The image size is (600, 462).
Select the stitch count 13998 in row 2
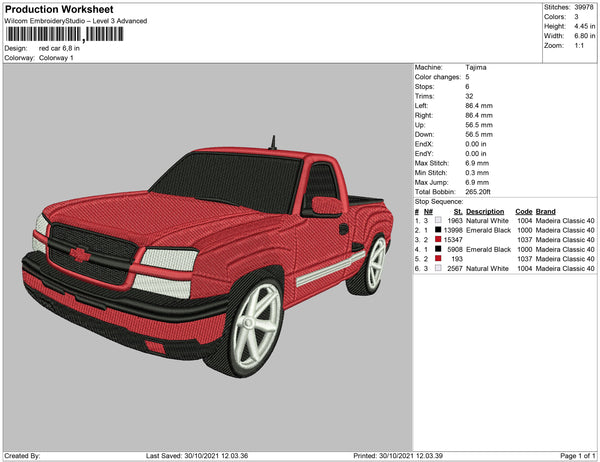point(453,230)
